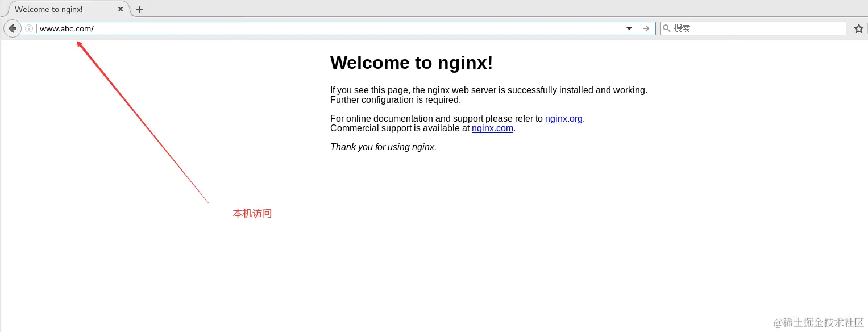
Task: Expand the URL history dropdown arrow
Action: tap(629, 28)
